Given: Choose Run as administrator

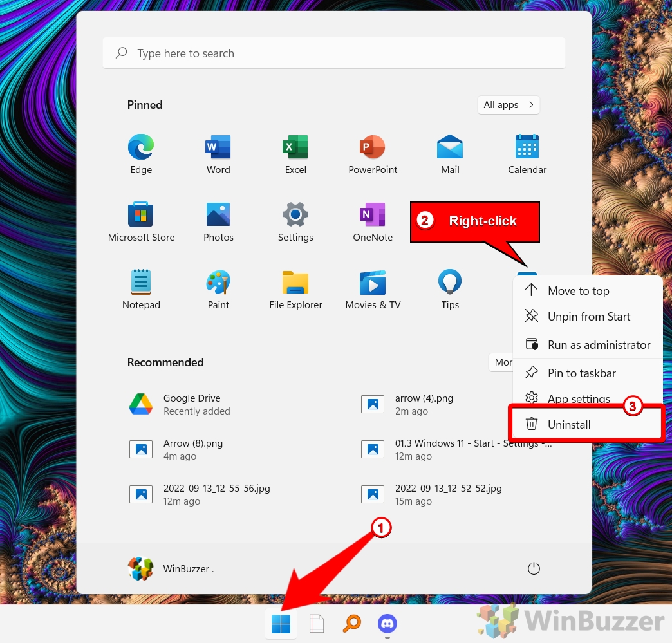Looking at the screenshot, I should click(588, 344).
